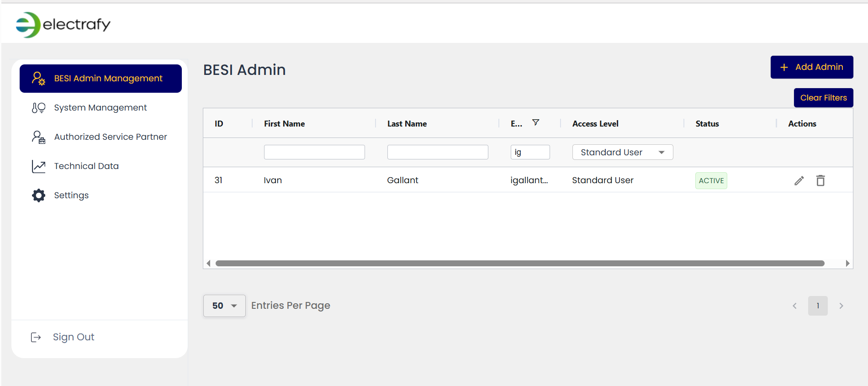Click the 'Entries Per Page' label
Screen dimensions: 868x386
291,306
